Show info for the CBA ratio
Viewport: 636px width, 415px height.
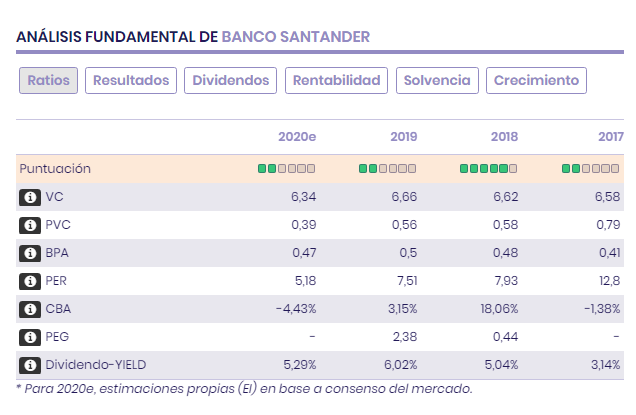coord(29,309)
